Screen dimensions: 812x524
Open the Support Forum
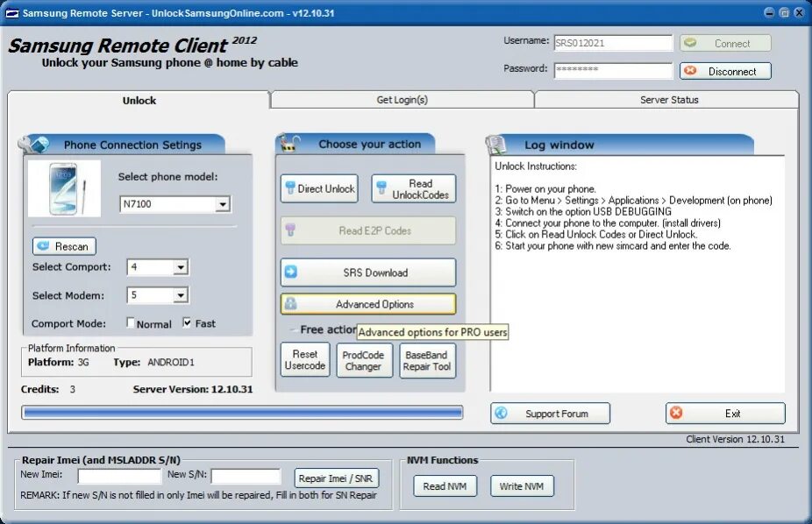coord(550,414)
